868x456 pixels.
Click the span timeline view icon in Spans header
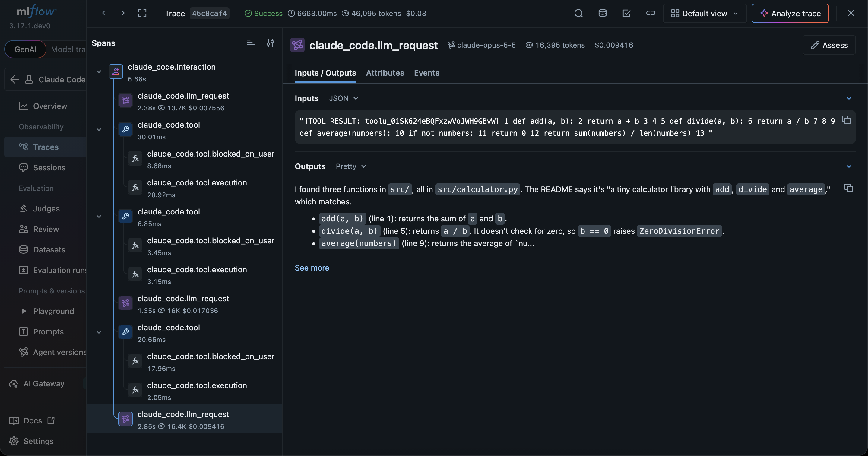pyautogui.click(x=251, y=43)
